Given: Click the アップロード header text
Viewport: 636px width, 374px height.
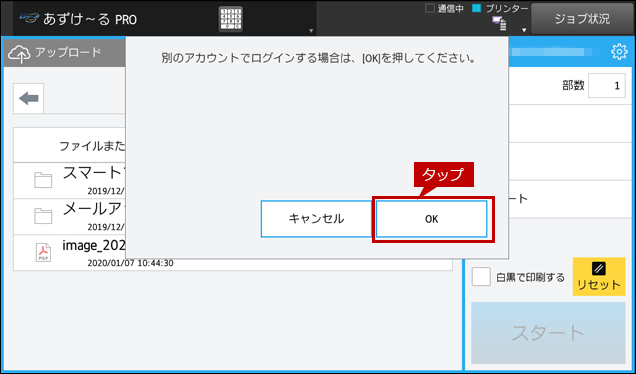Looking at the screenshot, I should coord(68,52).
